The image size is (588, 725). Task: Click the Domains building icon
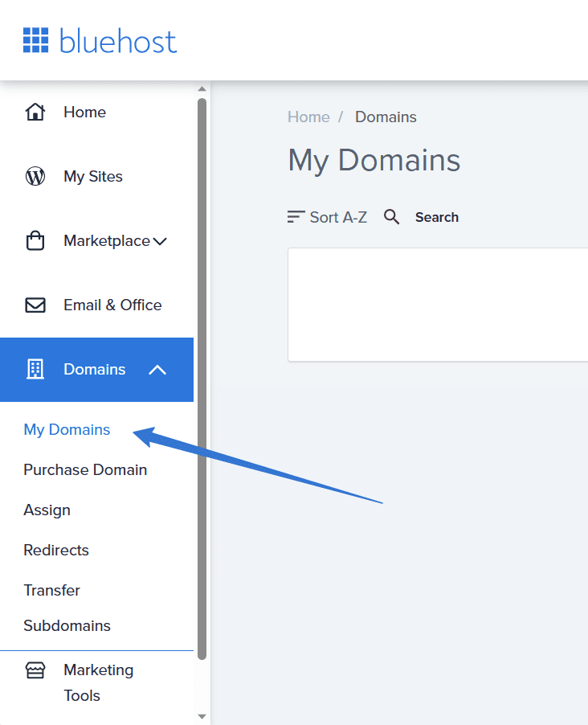point(35,369)
